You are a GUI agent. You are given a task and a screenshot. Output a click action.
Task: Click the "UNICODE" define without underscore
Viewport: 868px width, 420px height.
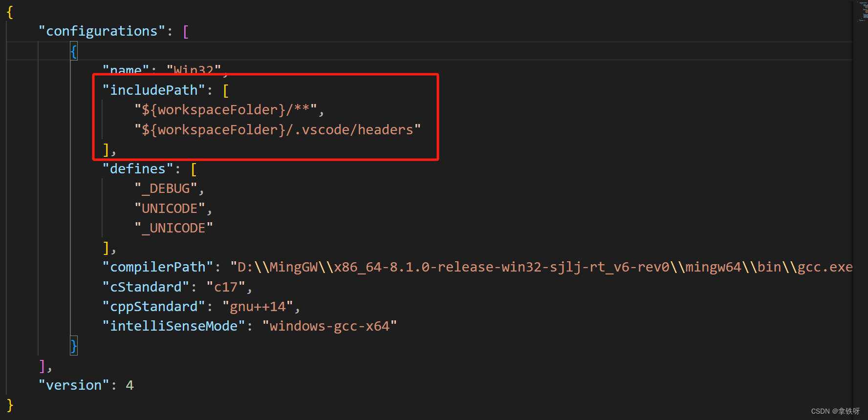[x=170, y=209]
